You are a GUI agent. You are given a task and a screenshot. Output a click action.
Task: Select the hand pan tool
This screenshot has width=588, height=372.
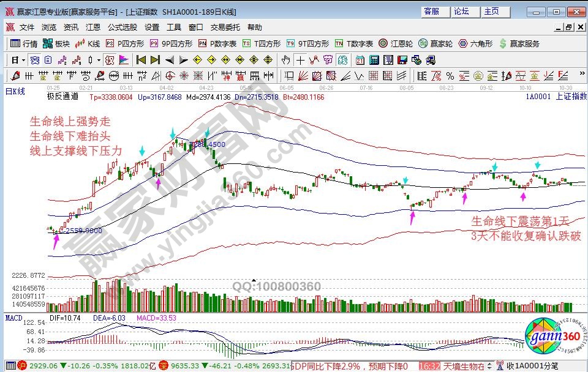click(x=285, y=60)
